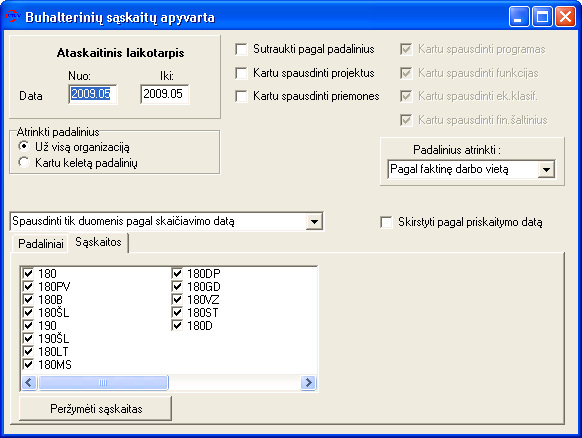The width and height of the screenshot is (582, 438).
Task: Click the horizontal scrollbar thumb
Action: pyautogui.click(x=104, y=382)
